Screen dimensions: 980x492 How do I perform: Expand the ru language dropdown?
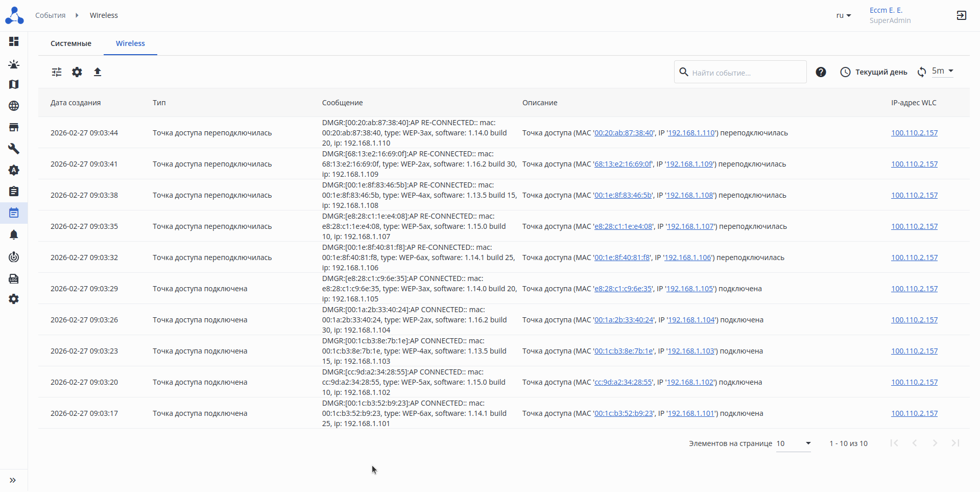[843, 15]
